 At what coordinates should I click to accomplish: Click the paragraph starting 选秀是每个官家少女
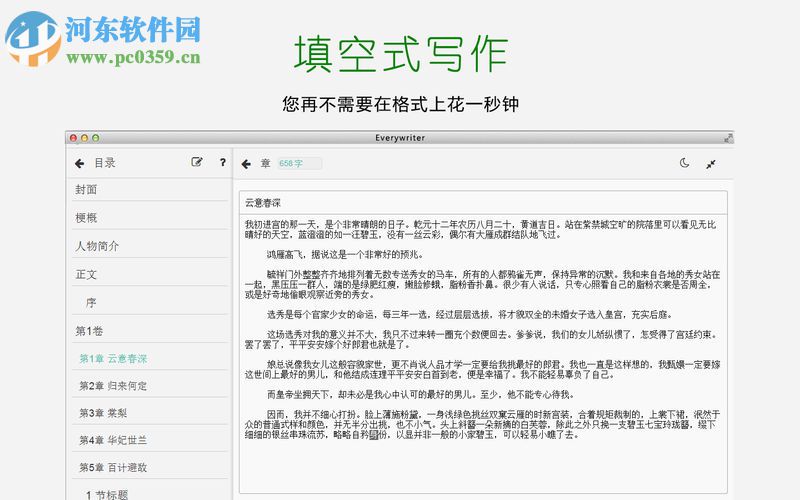469,314
